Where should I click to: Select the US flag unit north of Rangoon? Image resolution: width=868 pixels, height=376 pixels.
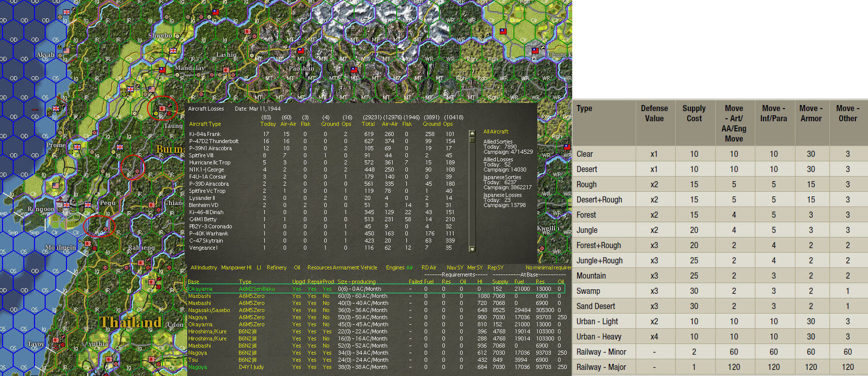[x=56, y=186]
